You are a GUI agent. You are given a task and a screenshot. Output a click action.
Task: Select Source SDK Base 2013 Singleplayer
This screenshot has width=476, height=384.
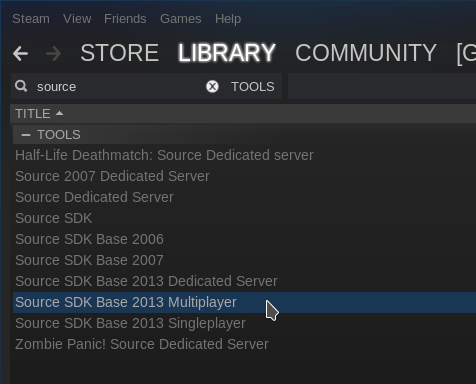tap(244, 323)
